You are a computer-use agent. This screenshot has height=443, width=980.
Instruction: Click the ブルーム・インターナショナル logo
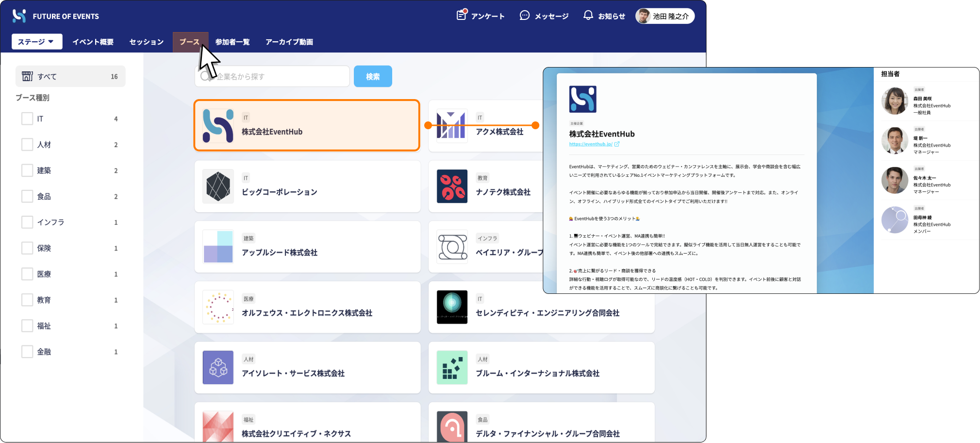click(x=452, y=368)
